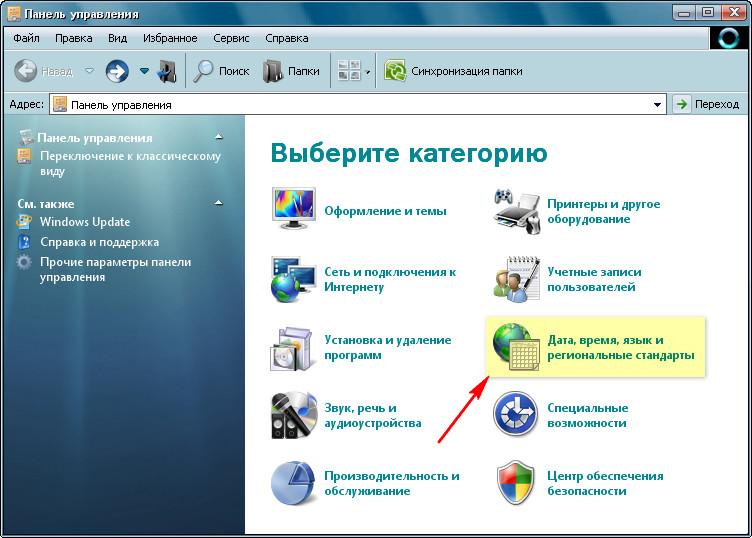Click the Views icon in toolbar
The height and width of the screenshot is (538, 752).
tap(349, 70)
